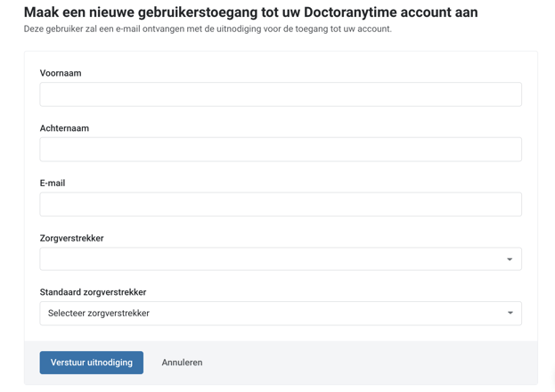This screenshot has height=392, width=555.
Task: Click the E-mail field label
Action: (x=53, y=183)
